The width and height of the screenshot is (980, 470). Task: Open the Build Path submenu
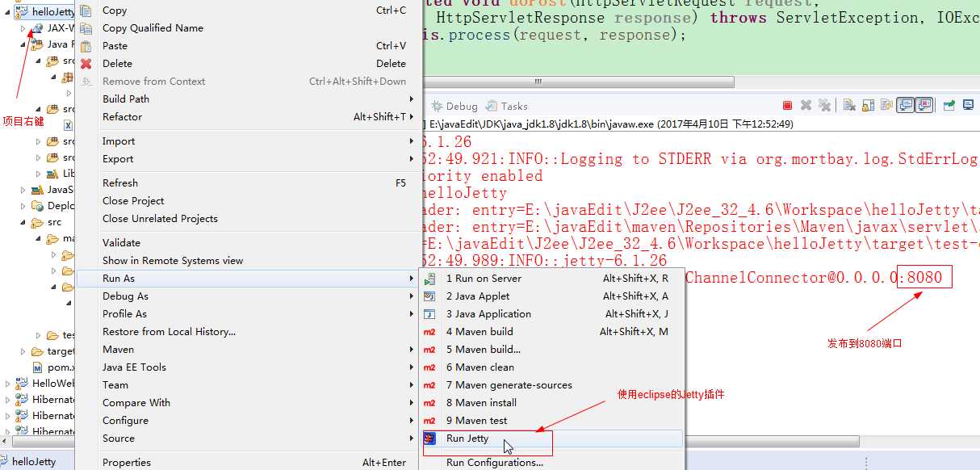(248, 99)
